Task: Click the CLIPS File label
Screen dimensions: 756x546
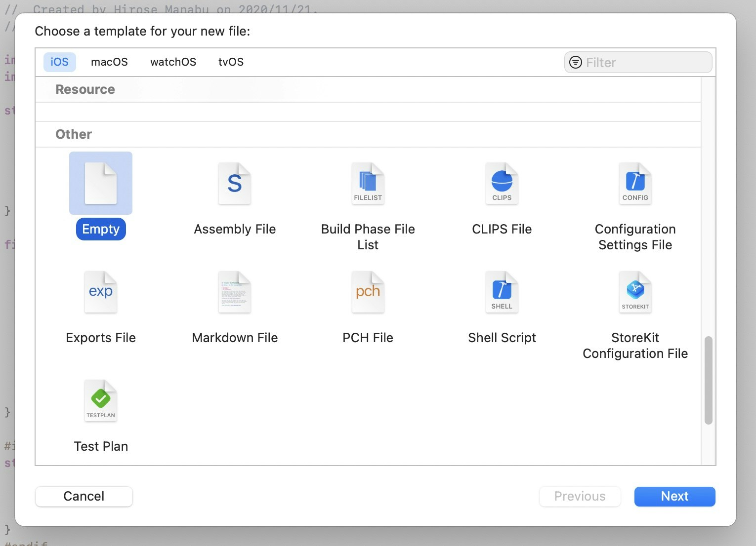Action: 502,229
